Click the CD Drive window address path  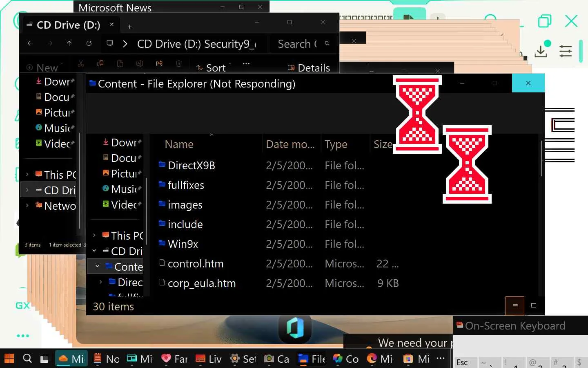pyautogui.click(x=196, y=44)
